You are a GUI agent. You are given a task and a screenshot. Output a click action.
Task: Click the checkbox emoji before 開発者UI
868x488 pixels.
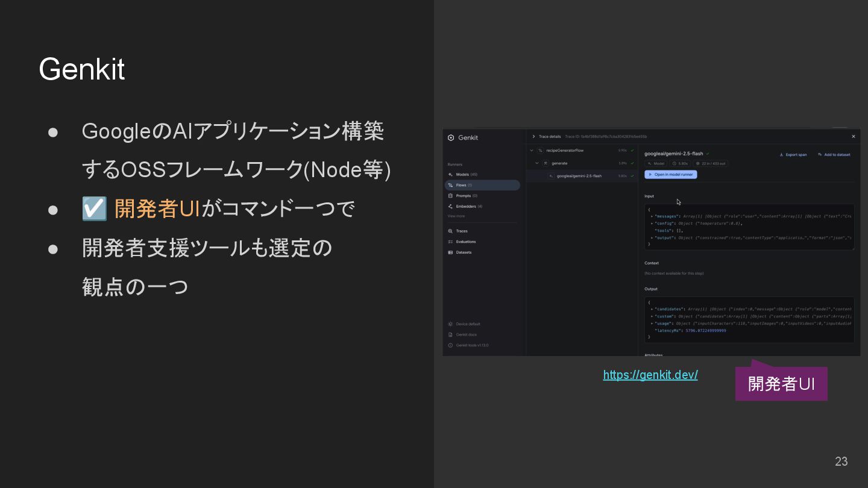95,208
